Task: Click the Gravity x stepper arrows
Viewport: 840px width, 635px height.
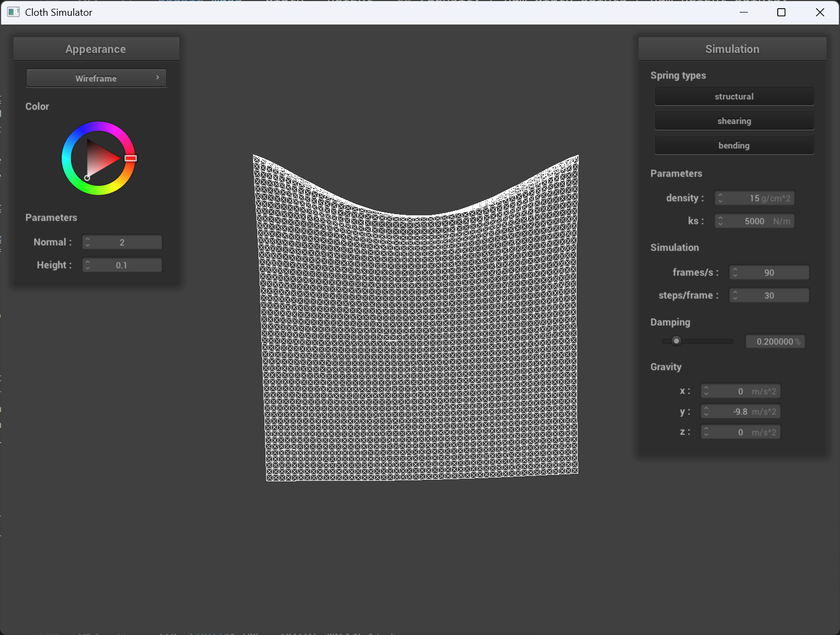Action: pyautogui.click(x=706, y=391)
